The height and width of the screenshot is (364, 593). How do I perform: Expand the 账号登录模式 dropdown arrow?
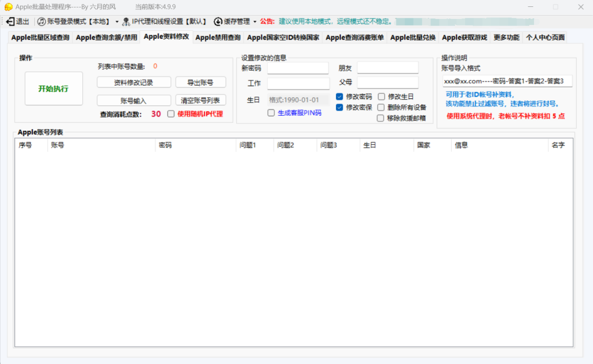pos(117,22)
